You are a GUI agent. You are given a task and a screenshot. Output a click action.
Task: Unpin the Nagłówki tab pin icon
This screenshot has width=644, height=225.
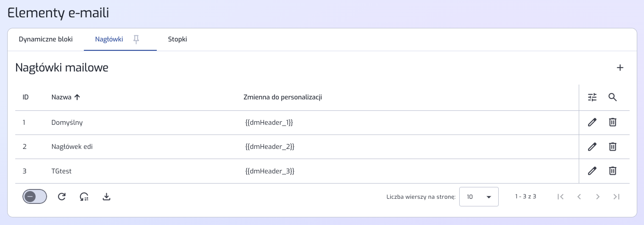(x=136, y=39)
